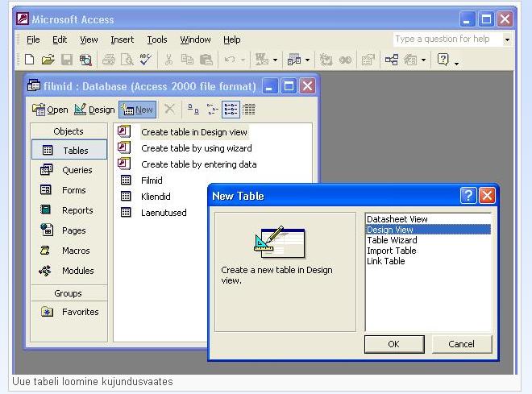Open the File menu
Screen dimensions: 532x394
(33, 39)
